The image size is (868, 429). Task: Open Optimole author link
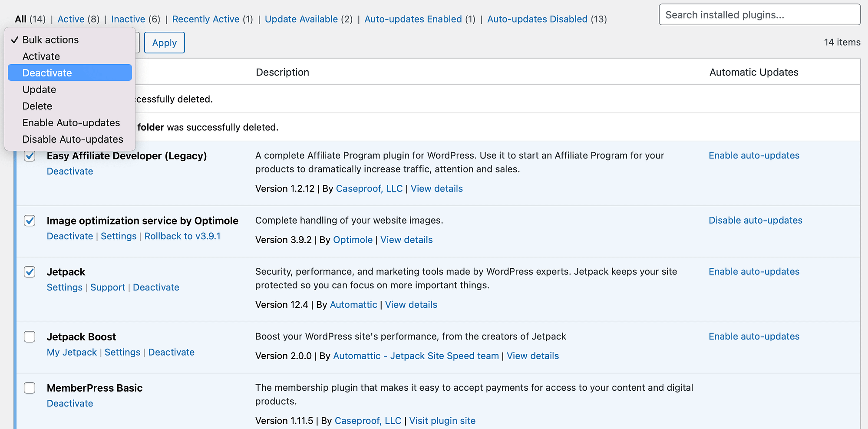353,240
